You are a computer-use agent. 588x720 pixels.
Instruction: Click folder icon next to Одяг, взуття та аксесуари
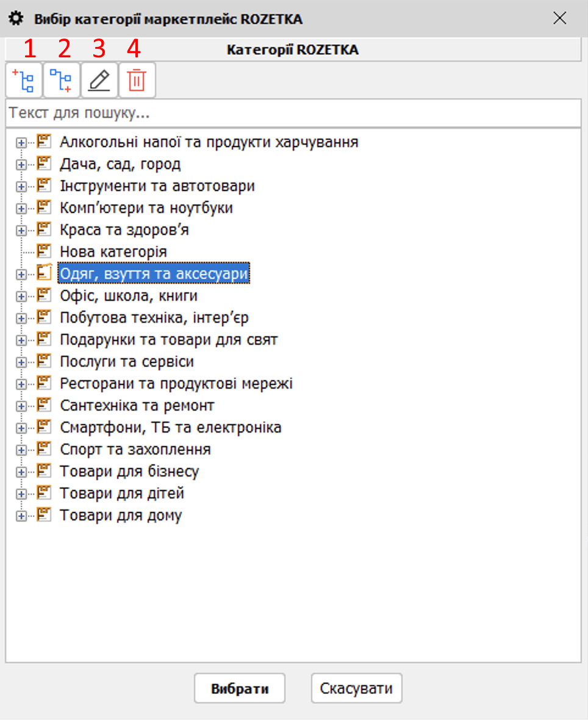coord(44,273)
